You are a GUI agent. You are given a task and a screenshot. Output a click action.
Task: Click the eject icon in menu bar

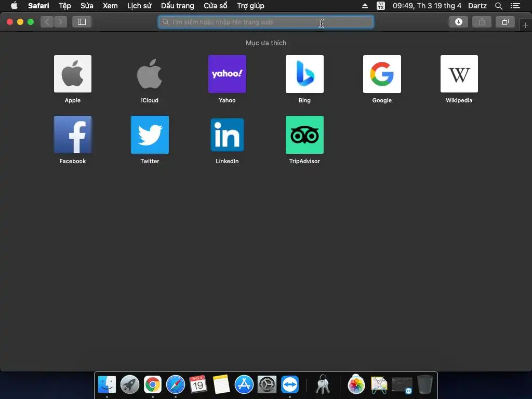365,6
